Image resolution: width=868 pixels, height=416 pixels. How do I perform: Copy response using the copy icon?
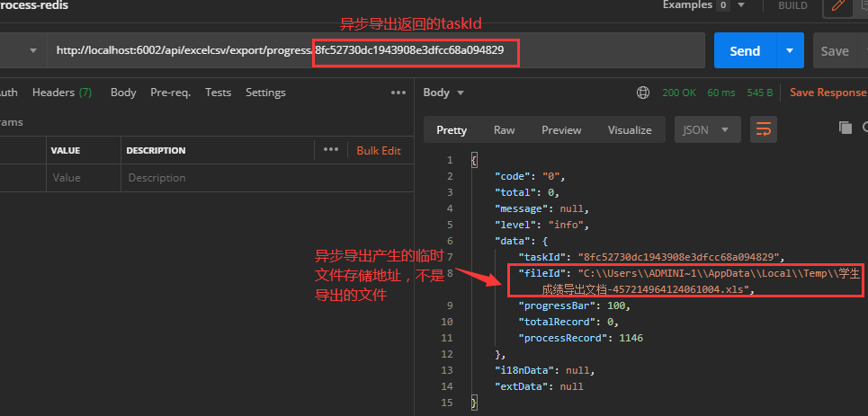pyautogui.click(x=844, y=128)
